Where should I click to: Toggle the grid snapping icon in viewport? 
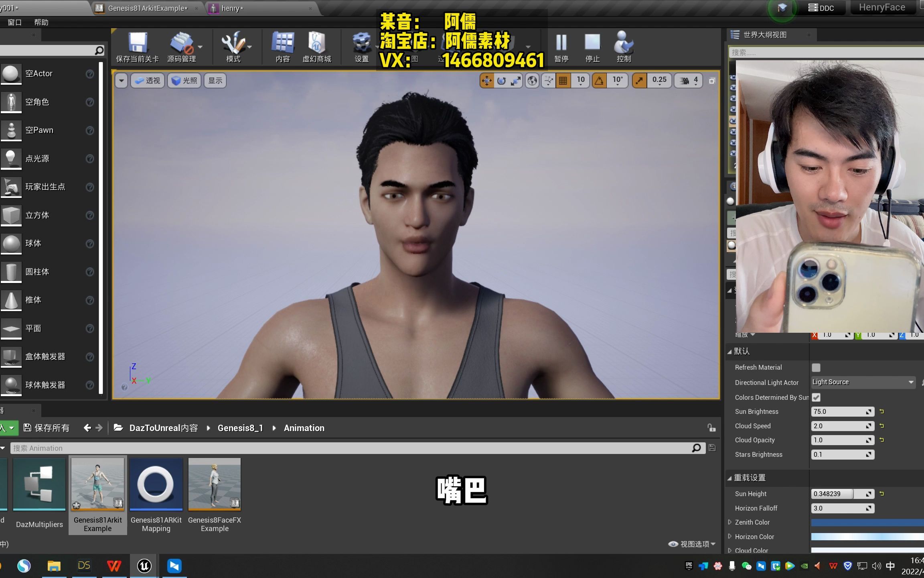click(563, 80)
